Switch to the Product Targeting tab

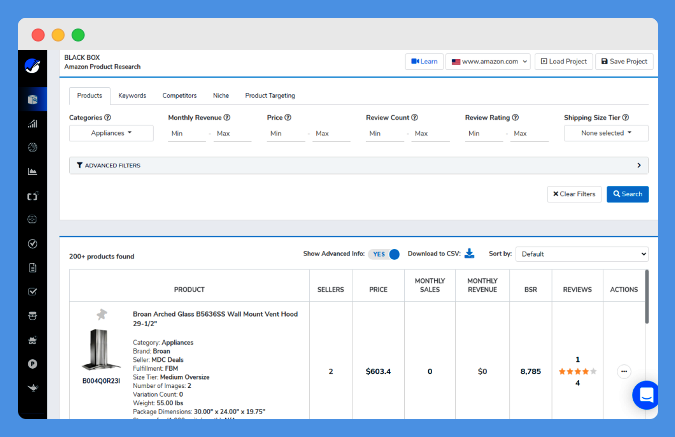coord(270,96)
